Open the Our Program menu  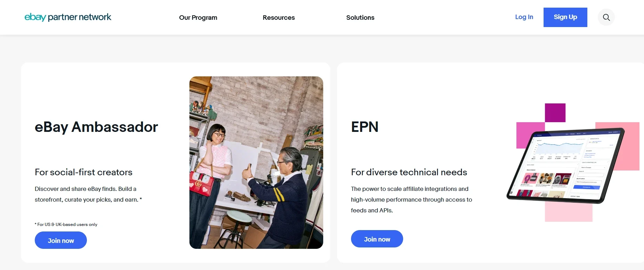198,17
